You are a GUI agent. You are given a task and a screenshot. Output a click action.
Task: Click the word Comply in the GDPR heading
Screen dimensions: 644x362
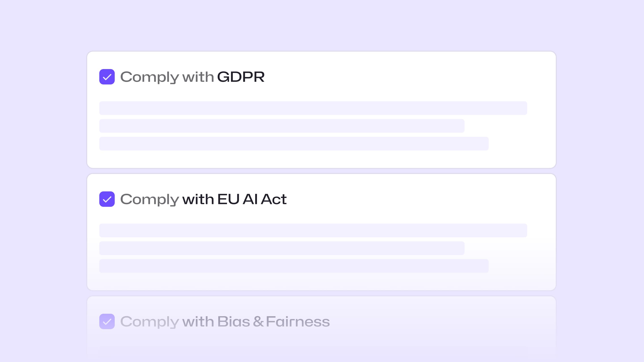click(150, 77)
